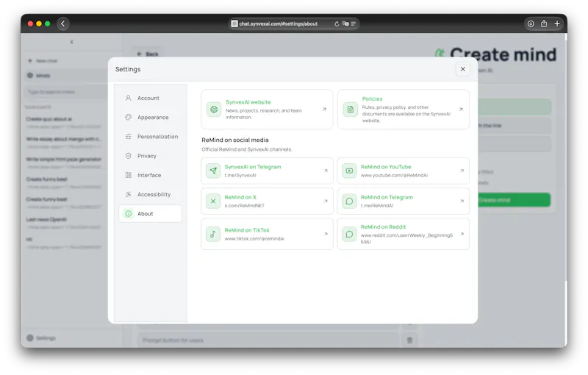Screen dimensions: 588x375
Task: Click the Telegram paper-plane icon for SynvexAI
Action: click(x=213, y=171)
